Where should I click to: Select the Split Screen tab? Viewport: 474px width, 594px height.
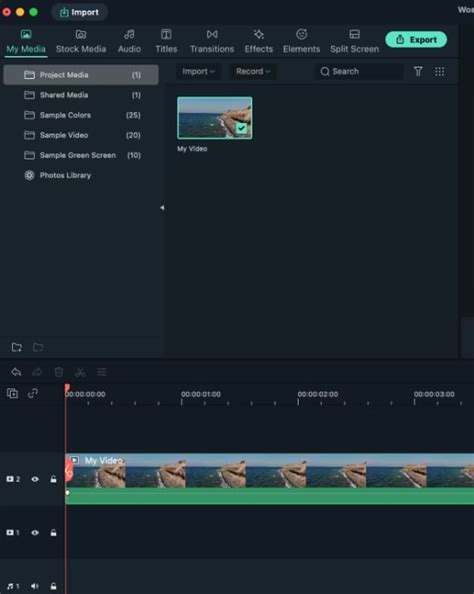coord(354,42)
